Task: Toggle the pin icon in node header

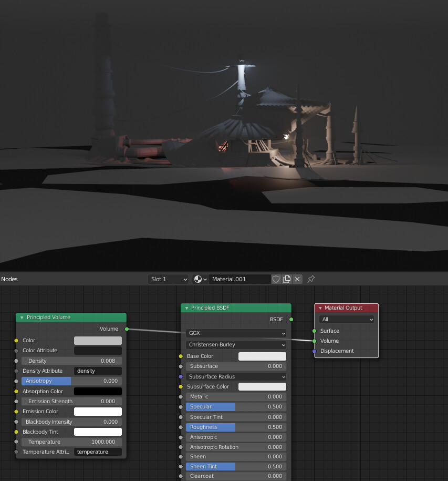Action: [x=311, y=279]
